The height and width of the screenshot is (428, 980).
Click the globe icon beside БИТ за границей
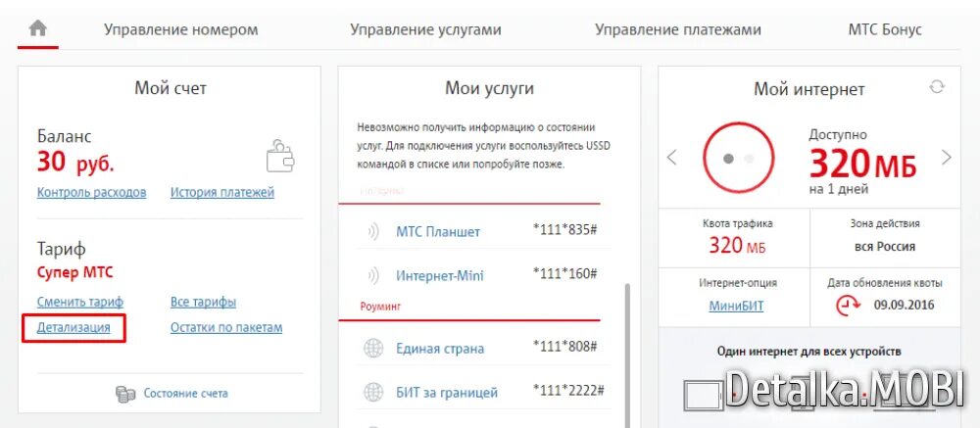tap(372, 392)
